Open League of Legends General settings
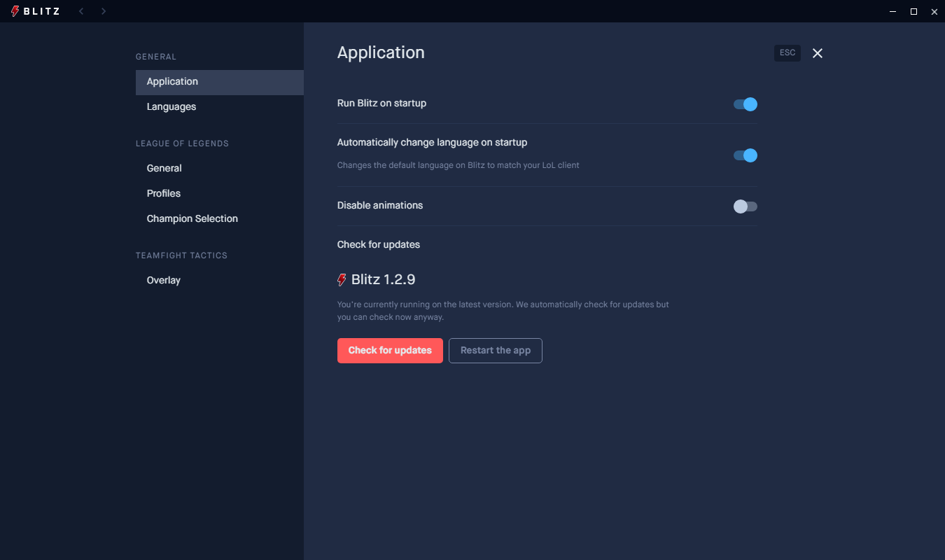 [x=220, y=169]
